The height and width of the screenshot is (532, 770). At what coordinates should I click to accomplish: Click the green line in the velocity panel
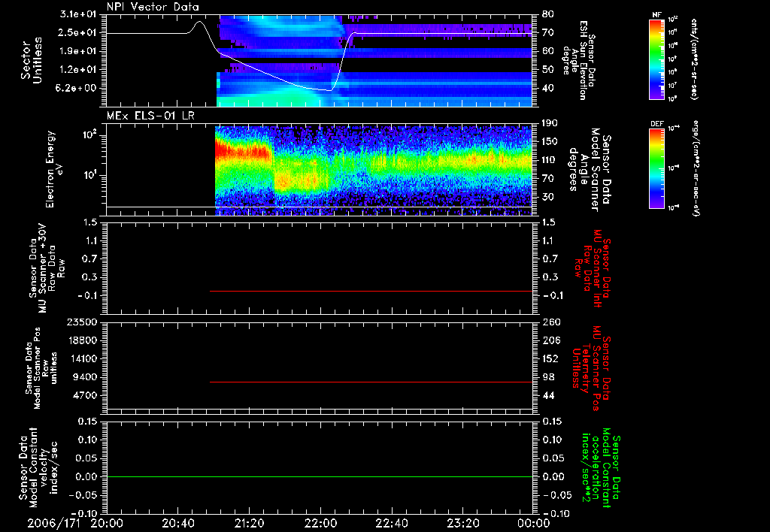coord(320,476)
